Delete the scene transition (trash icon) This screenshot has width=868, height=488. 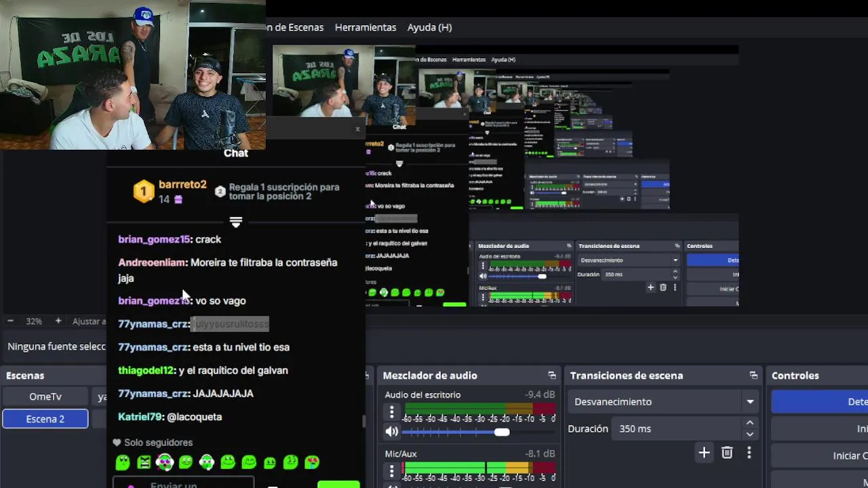click(727, 453)
